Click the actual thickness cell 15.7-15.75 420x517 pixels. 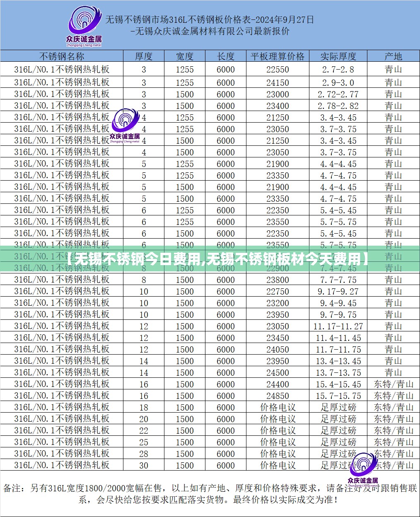point(338,396)
